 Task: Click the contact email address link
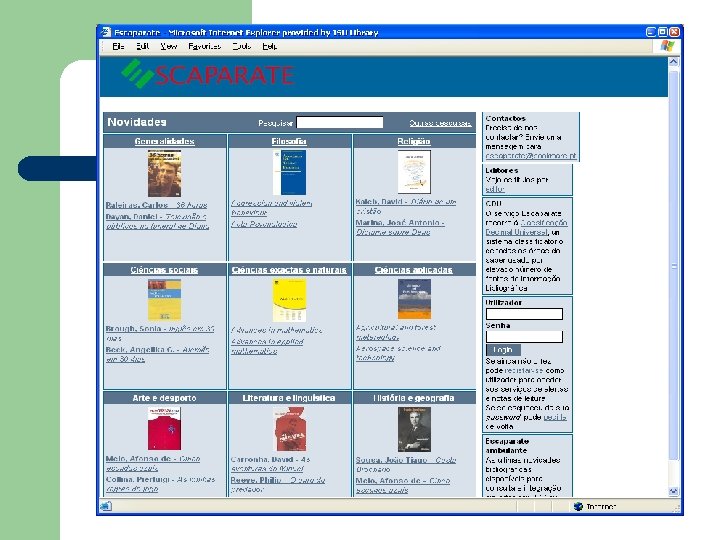(x=531, y=156)
